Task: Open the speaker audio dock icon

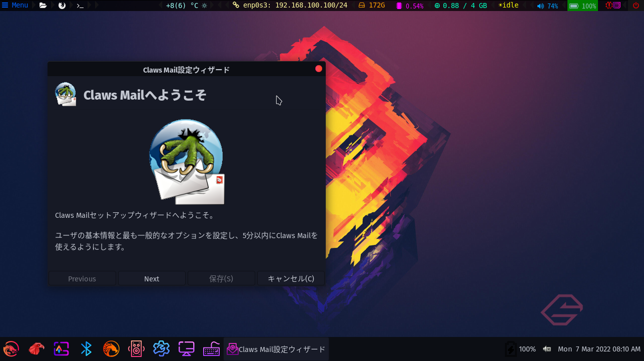Action: pos(136,348)
